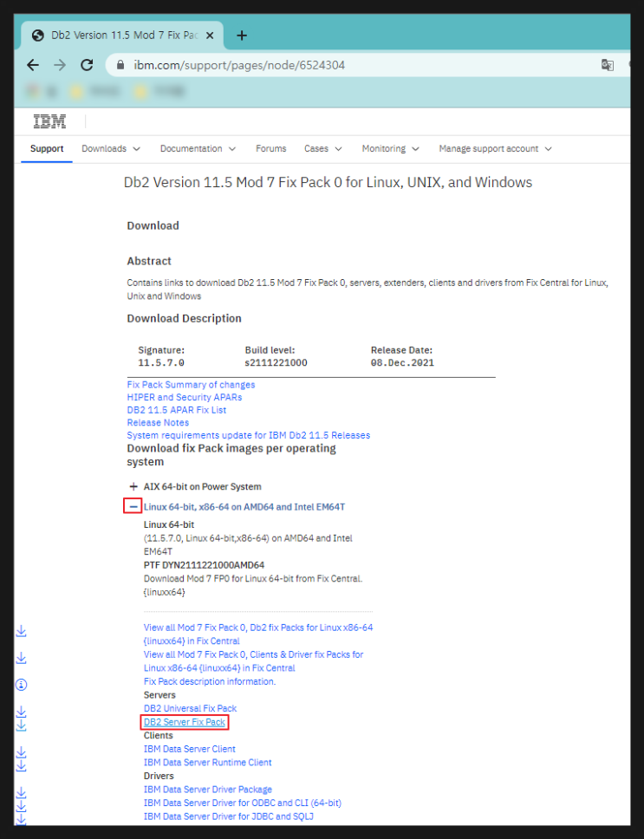
Task: Open the translate page icon
Action: pyautogui.click(x=607, y=65)
